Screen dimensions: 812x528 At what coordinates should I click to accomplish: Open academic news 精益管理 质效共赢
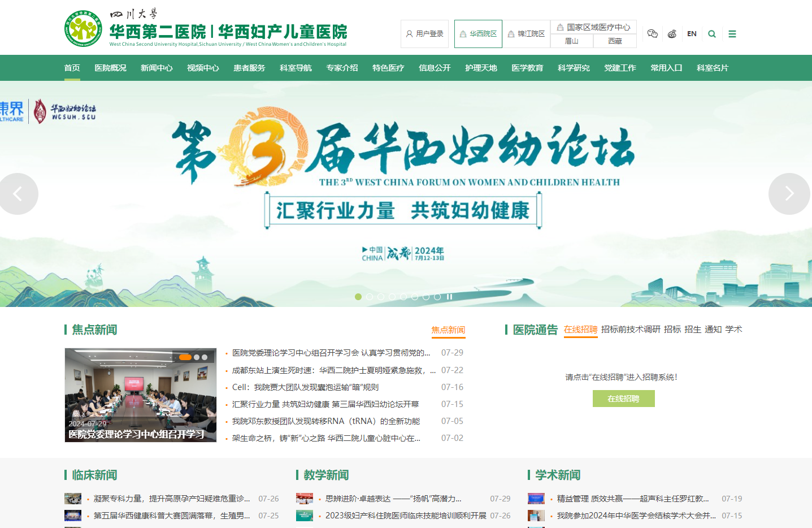pos(633,499)
